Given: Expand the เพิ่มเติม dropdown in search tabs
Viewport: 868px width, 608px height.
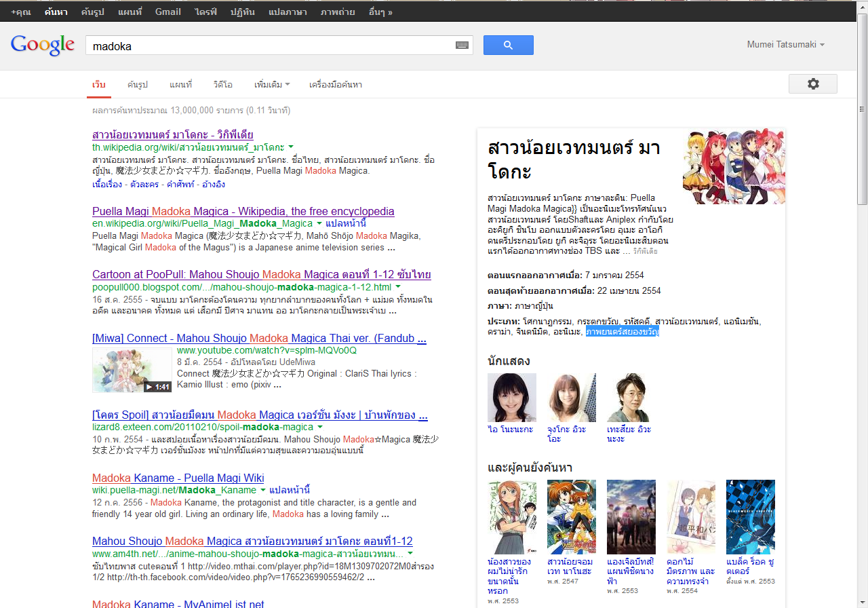Looking at the screenshot, I should [272, 85].
